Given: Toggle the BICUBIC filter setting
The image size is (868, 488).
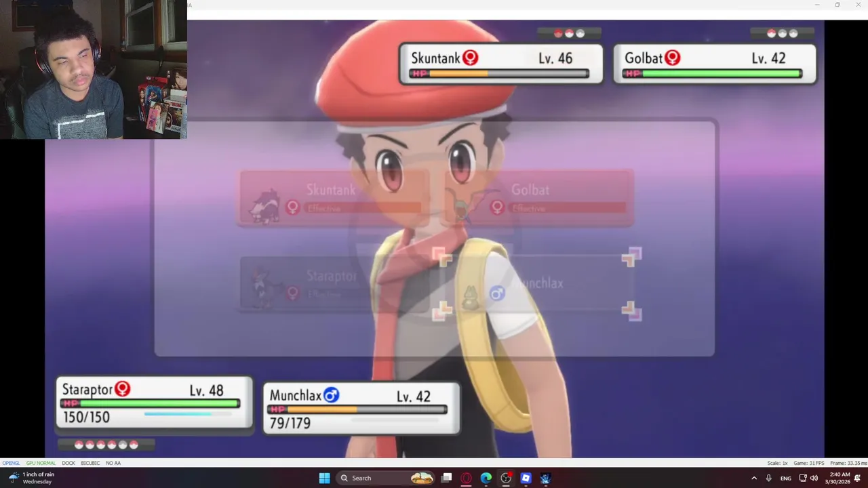Looking at the screenshot, I should pyautogui.click(x=90, y=463).
